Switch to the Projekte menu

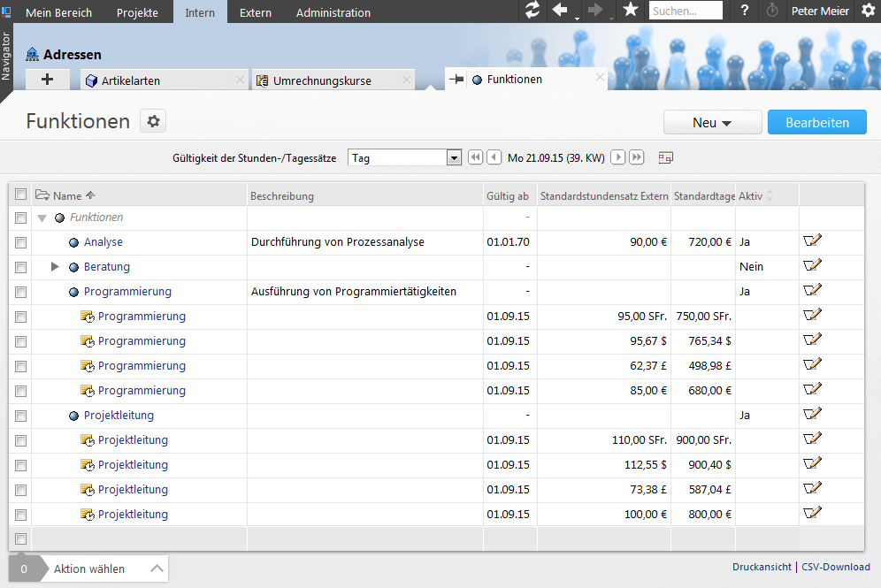click(137, 12)
